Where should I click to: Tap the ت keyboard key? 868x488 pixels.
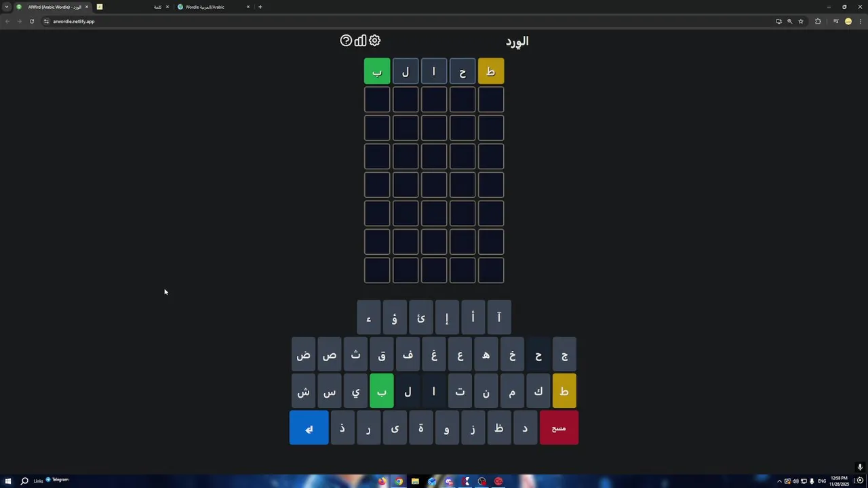pos(460,391)
